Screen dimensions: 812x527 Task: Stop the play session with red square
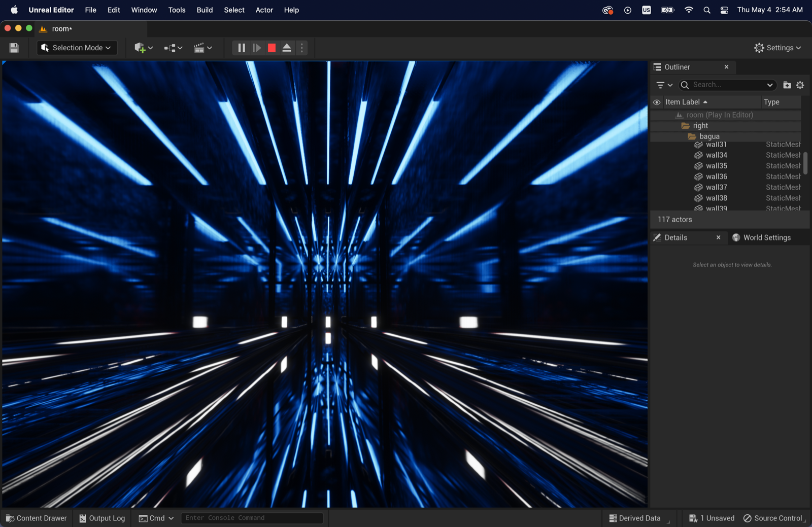click(272, 48)
